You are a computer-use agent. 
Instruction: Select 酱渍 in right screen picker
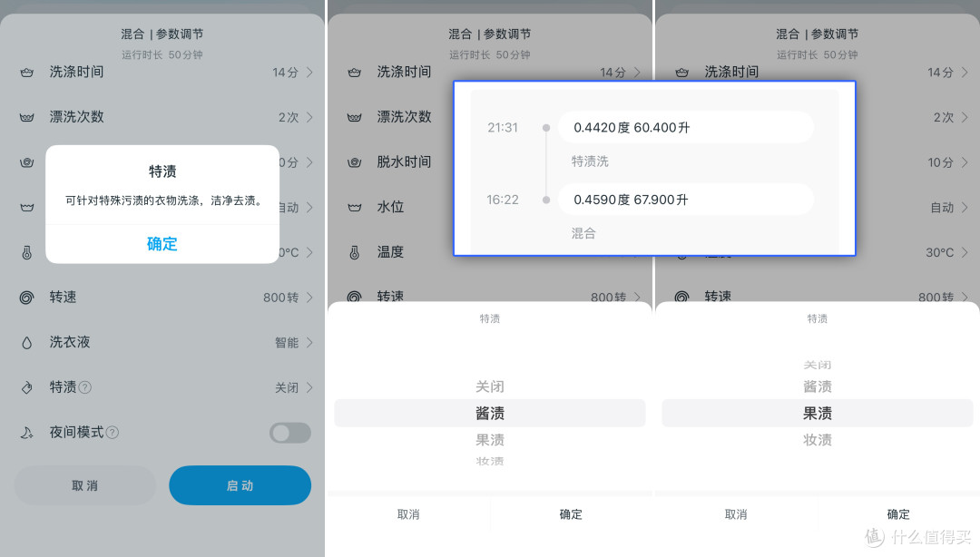[x=818, y=386]
